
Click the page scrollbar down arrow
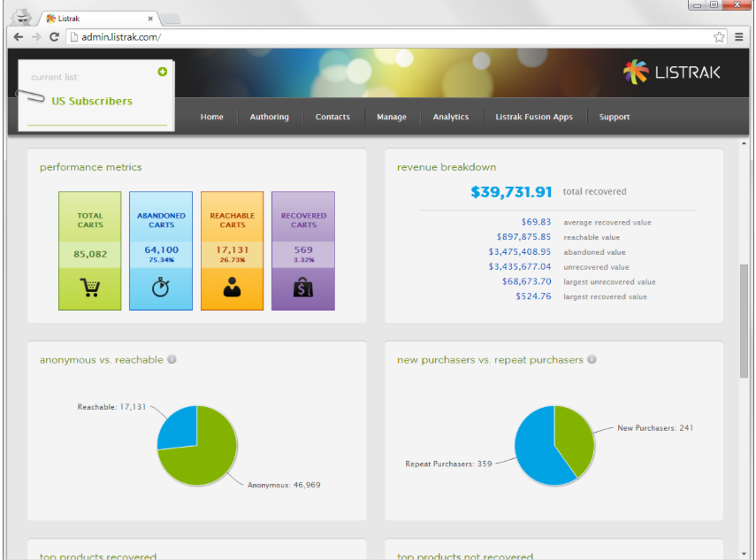[x=744, y=554]
